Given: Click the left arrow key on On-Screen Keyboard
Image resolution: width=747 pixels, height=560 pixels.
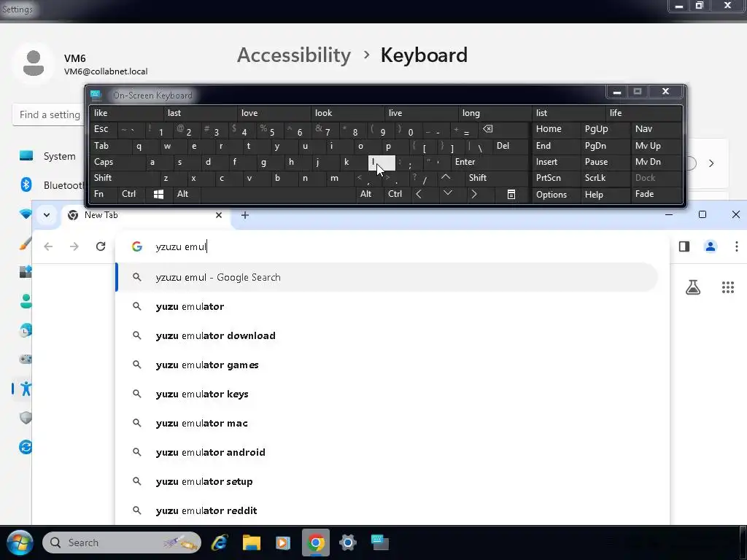Looking at the screenshot, I should coord(419,194).
